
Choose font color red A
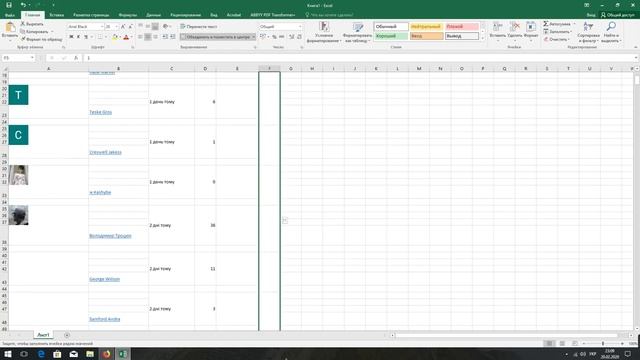[126, 37]
